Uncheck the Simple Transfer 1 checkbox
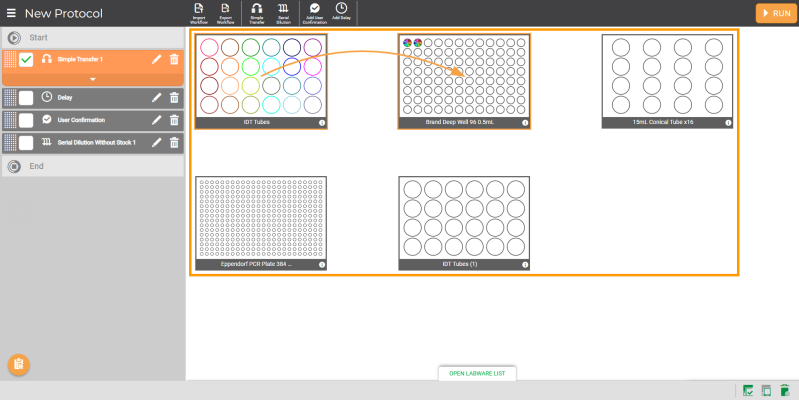 coord(26,60)
